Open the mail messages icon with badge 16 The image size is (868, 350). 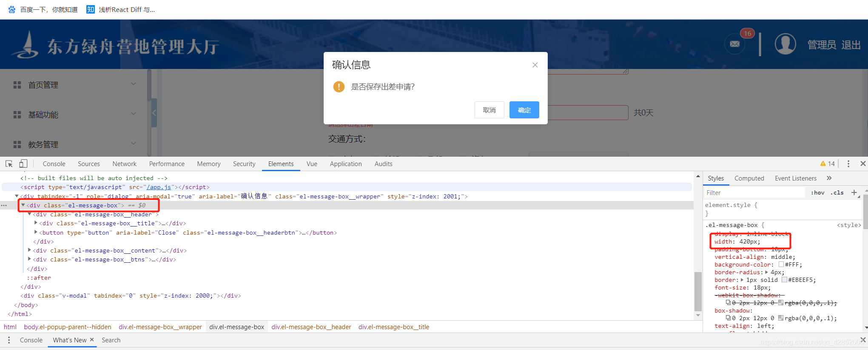click(x=734, y=44)
